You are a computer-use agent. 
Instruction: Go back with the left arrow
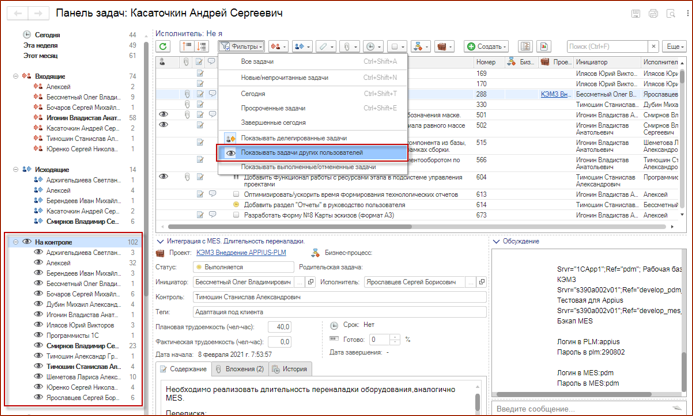coord(18,13)
